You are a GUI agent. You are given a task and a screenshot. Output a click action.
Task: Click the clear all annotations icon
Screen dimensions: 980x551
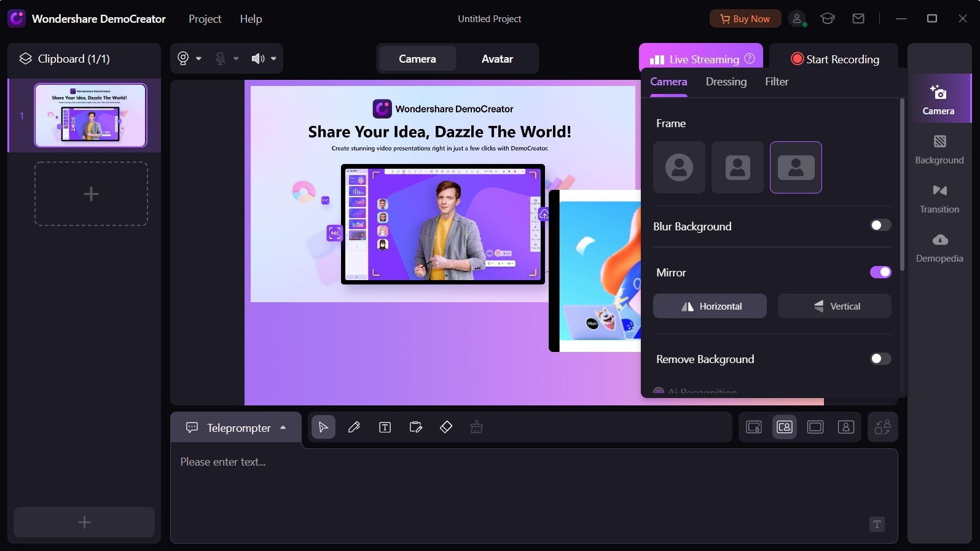(x=477, y=427)
